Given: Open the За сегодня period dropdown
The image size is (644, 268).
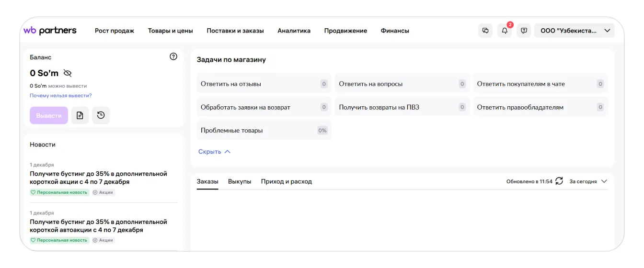Looking at the screenshot, I should 588,181.
